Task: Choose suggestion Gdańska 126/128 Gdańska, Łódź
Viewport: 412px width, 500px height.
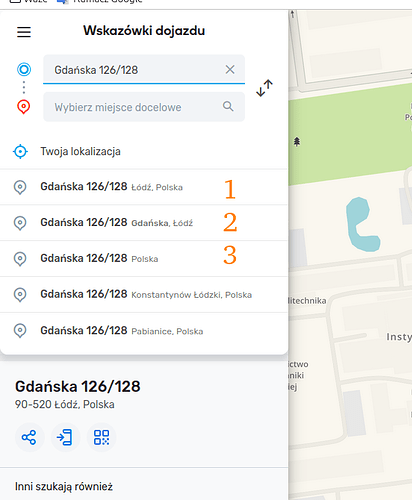Action: (144, 223)
